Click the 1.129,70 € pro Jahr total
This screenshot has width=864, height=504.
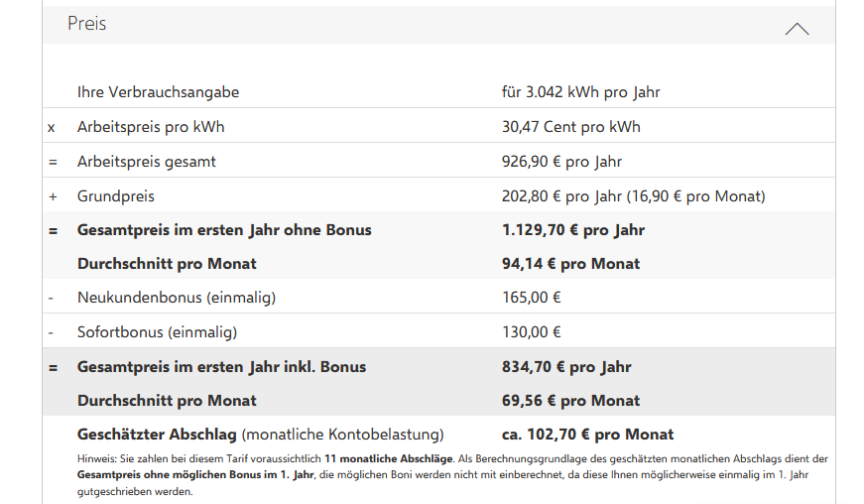click(x=572, y=230)
